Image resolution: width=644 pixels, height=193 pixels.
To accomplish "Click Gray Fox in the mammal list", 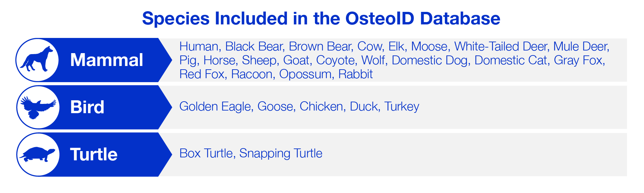I will [x=578, y=60].
